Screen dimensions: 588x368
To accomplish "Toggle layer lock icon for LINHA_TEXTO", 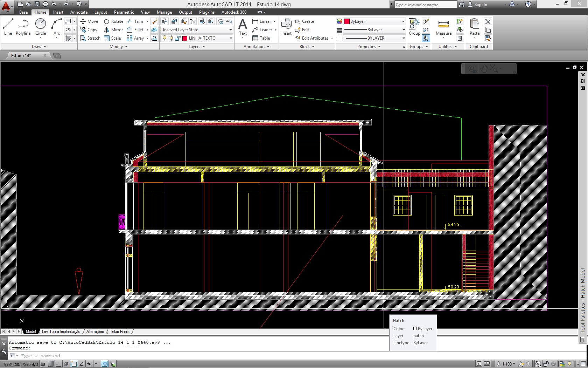I will coord(177,38).
